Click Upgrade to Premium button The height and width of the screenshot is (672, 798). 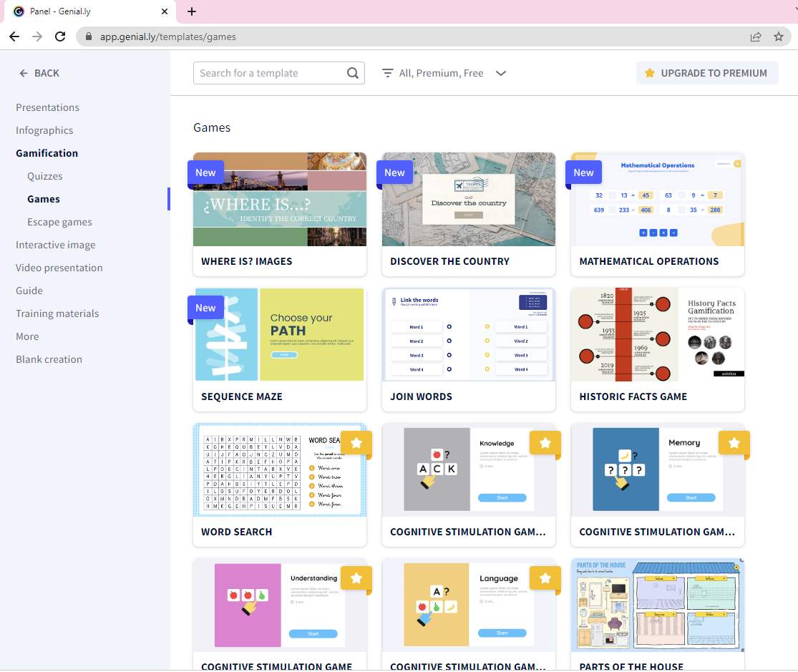coord(706,73)
